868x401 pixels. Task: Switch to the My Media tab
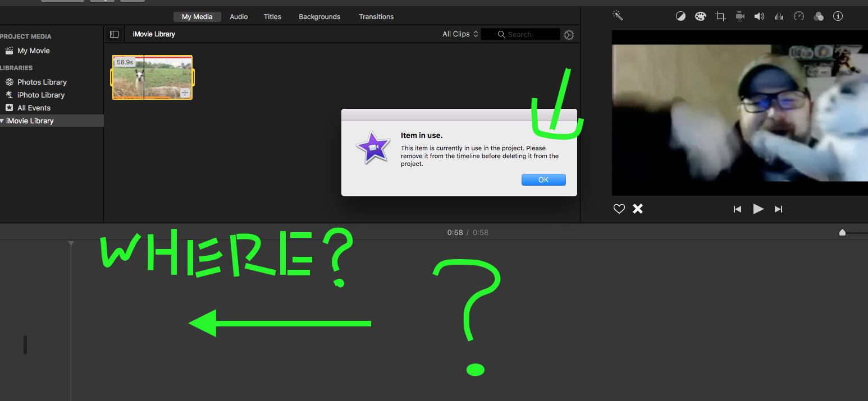[197, 17]
